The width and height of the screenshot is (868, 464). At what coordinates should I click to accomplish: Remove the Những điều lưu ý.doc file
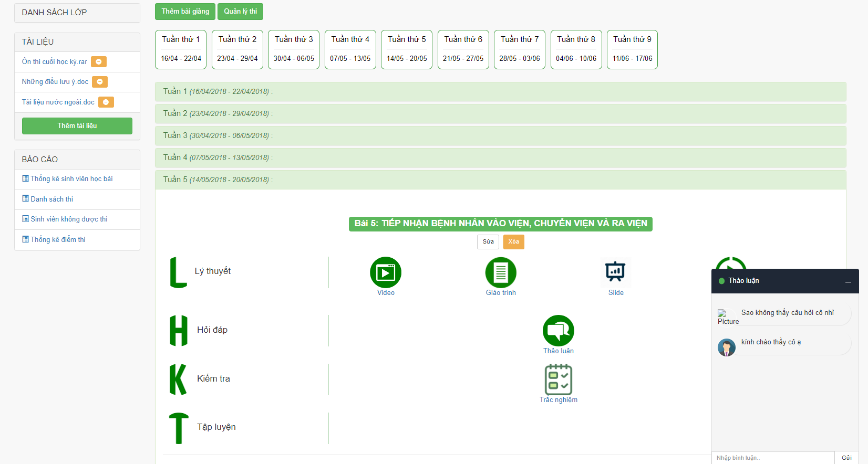100,82
